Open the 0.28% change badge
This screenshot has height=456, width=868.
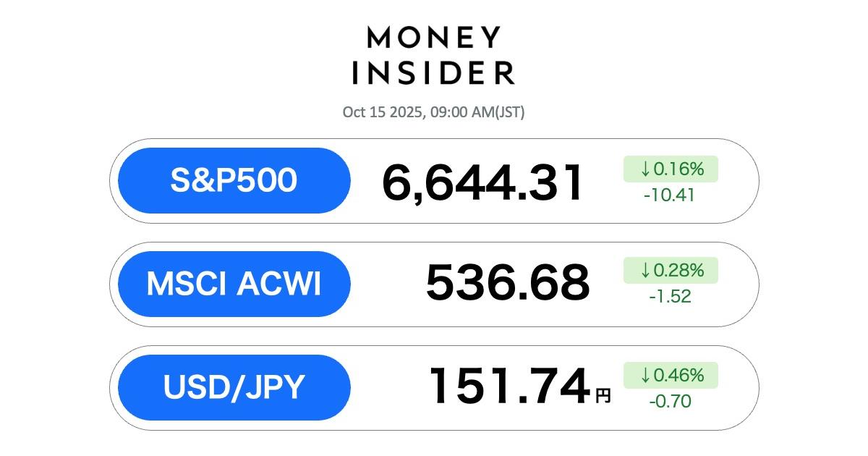671,271
